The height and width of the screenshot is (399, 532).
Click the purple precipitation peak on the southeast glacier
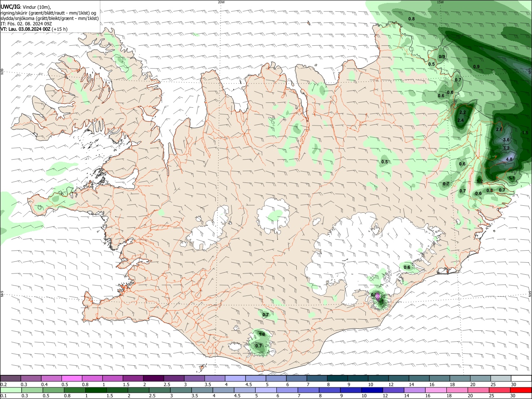pos(378,296)
